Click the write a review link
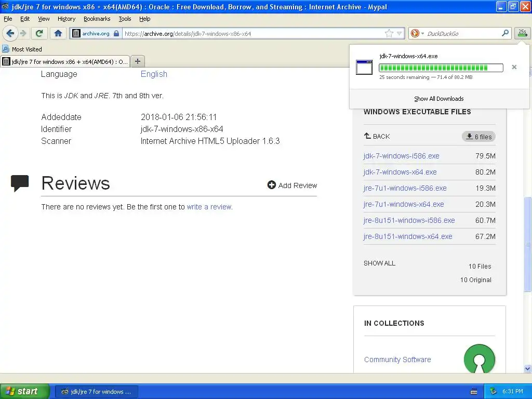Viewport: 532px width, 399px height. [x=209, y=207]
